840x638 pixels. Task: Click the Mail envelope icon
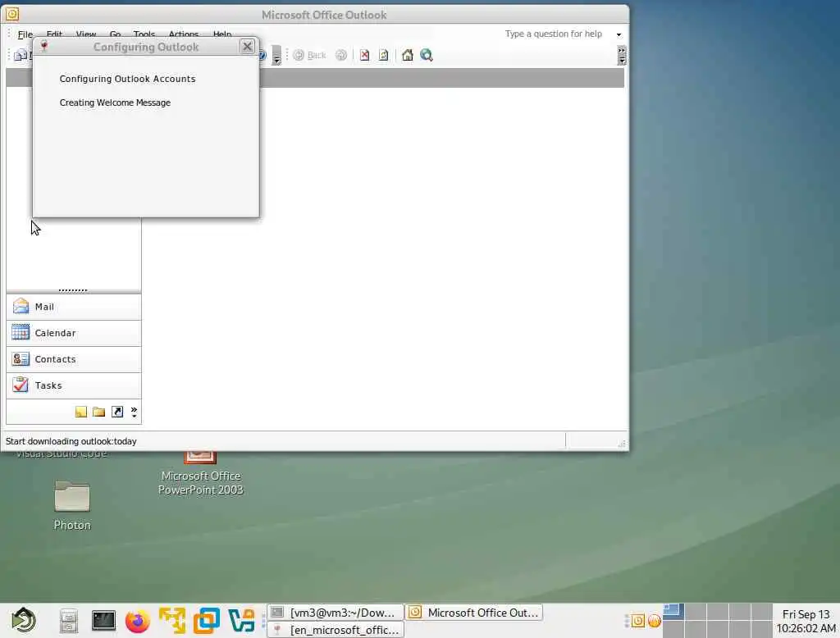(x=21, y=307)
